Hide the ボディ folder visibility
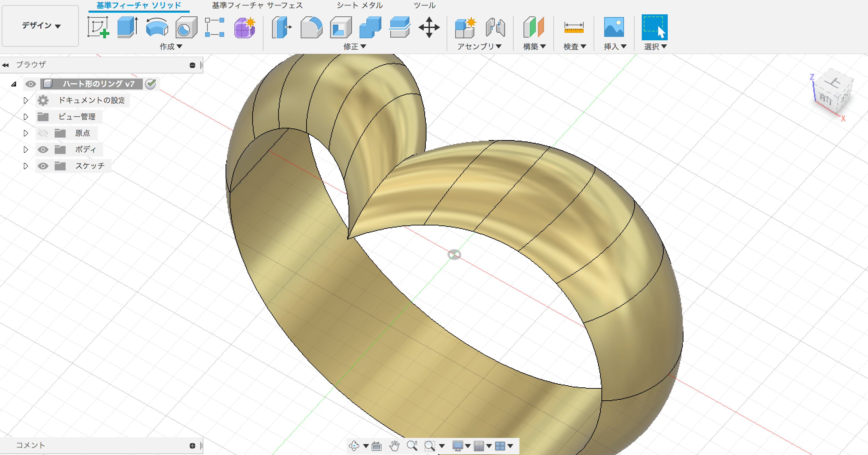The width and height of the screenshot is (868, 455). 43,149
